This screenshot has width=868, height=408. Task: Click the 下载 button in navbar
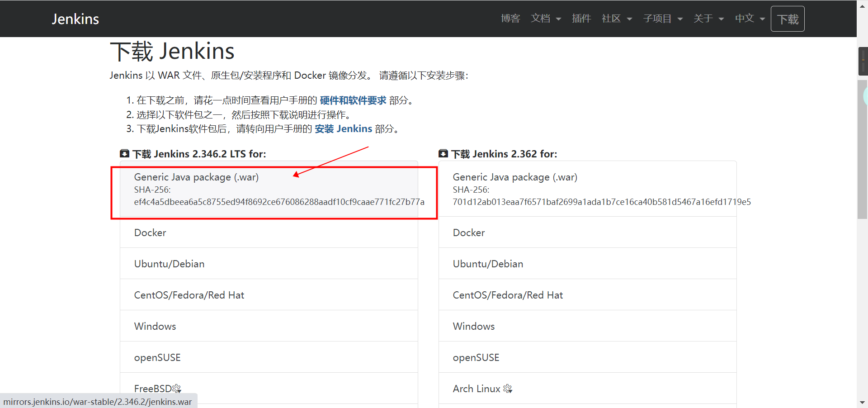coord(788,19)
